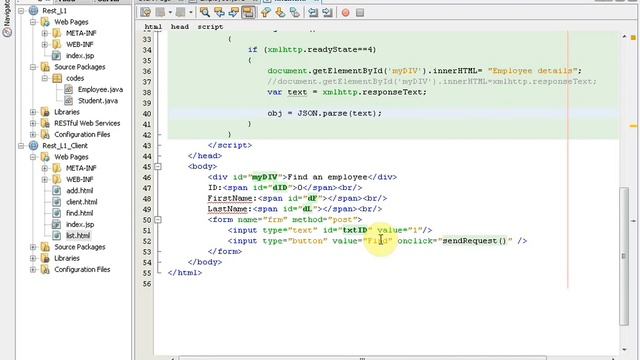Collapse Source Packages under Rest_L1

[x=33, y=67]
